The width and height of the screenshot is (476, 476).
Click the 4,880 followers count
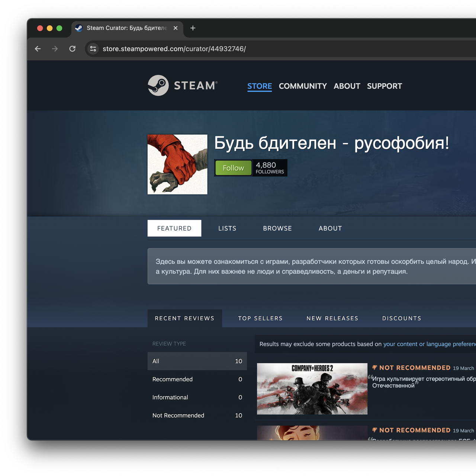click(270, 168)
